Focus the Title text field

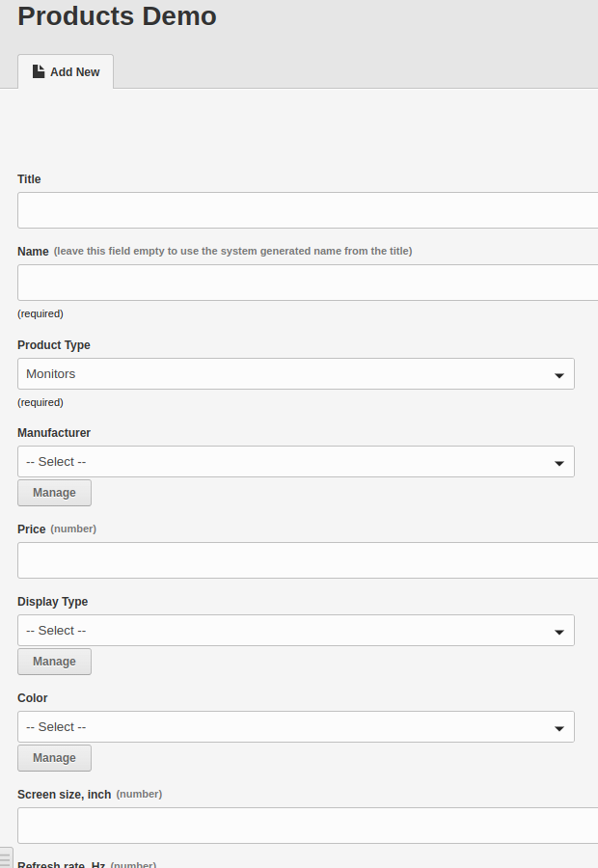[308, 210]
